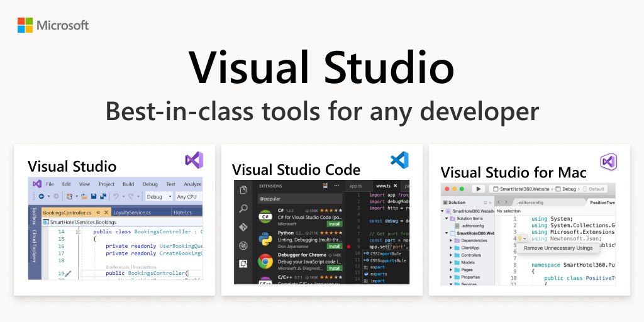The width and height of the screenshot is (644, 322).
Task: Open the Edit menu in Visual Studio
Action: 67,184
